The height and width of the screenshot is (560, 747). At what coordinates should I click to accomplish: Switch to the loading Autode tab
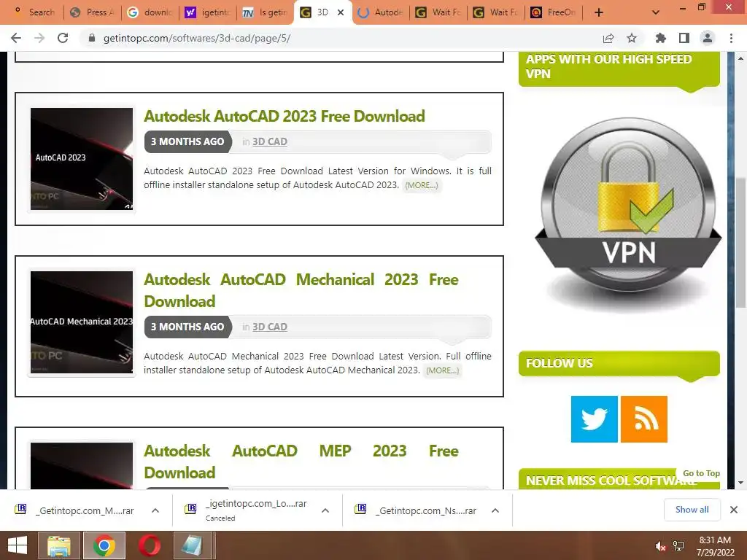[x=381, y=12]
